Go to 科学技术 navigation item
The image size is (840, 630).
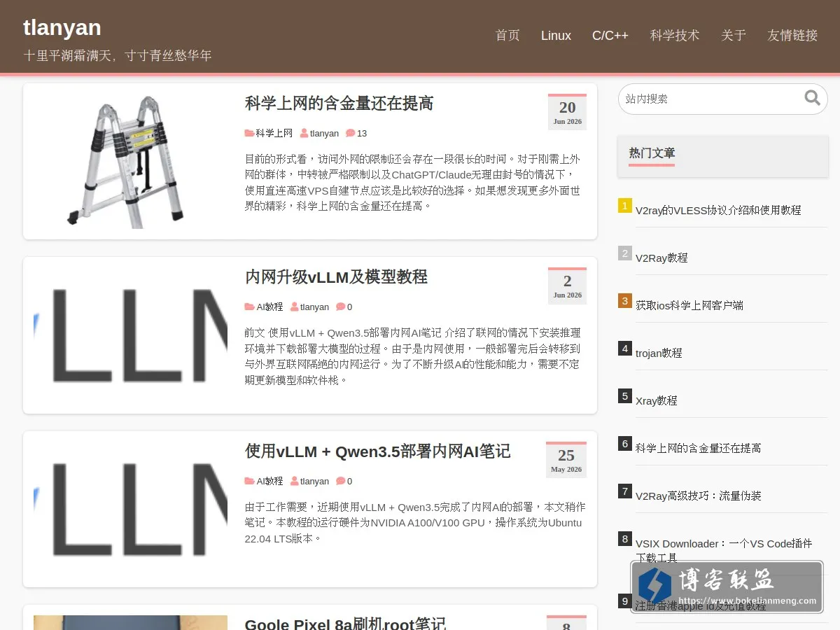click(675, 36)
